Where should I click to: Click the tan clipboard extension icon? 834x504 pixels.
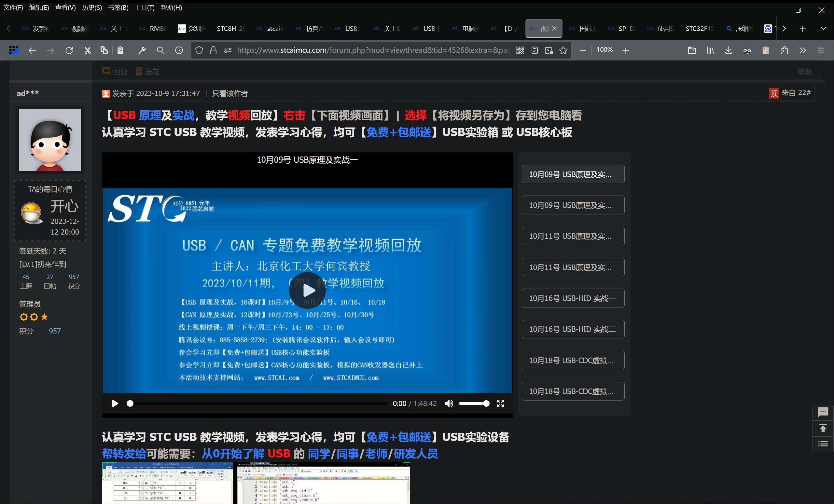[x=766, y=50]
